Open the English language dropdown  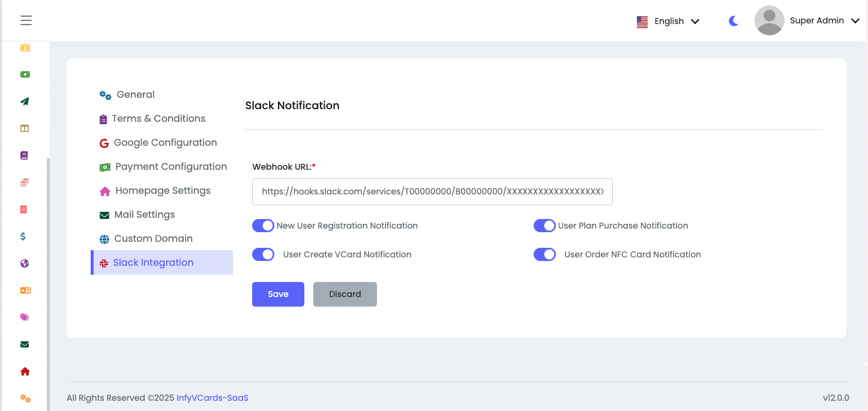(668, 20)
